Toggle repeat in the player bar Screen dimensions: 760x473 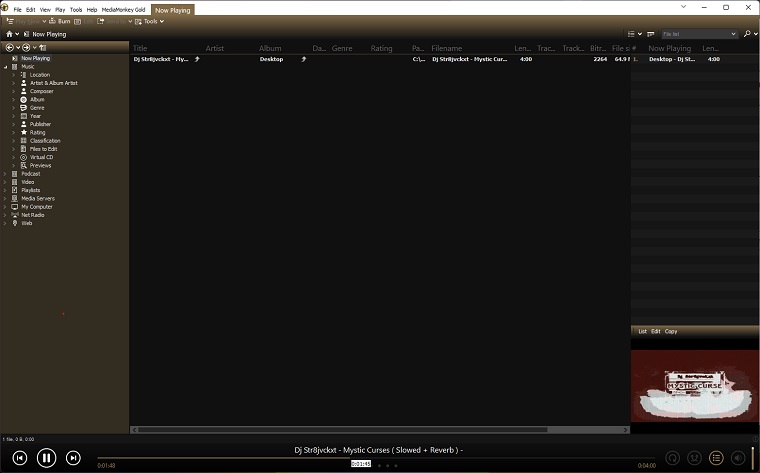(673, 458)
